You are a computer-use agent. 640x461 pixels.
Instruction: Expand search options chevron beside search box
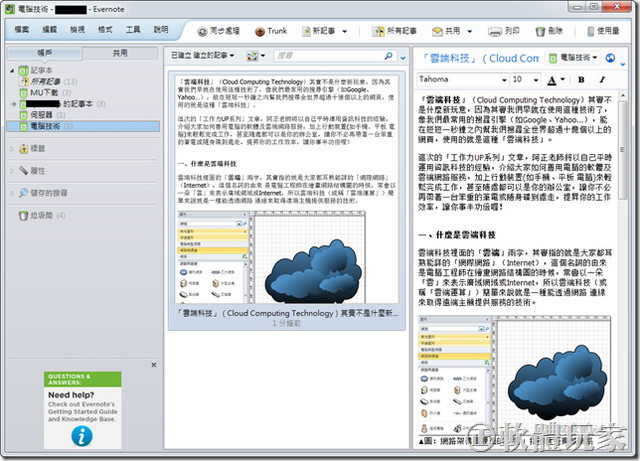403,58
